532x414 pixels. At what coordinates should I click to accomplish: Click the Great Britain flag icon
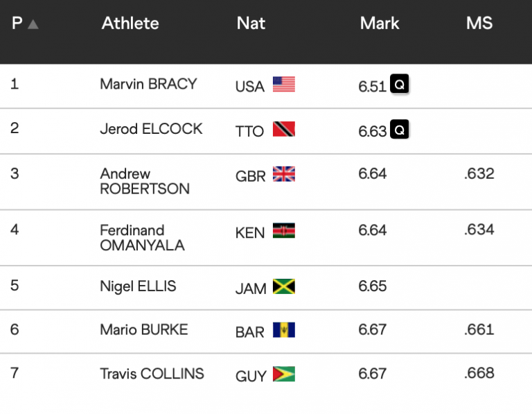point(283,174)
